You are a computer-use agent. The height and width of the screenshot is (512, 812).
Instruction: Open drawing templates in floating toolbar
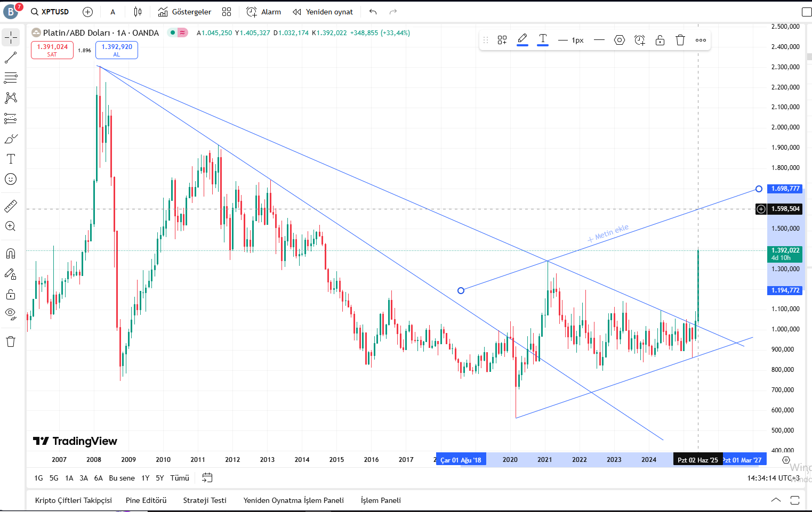(502, 40)
